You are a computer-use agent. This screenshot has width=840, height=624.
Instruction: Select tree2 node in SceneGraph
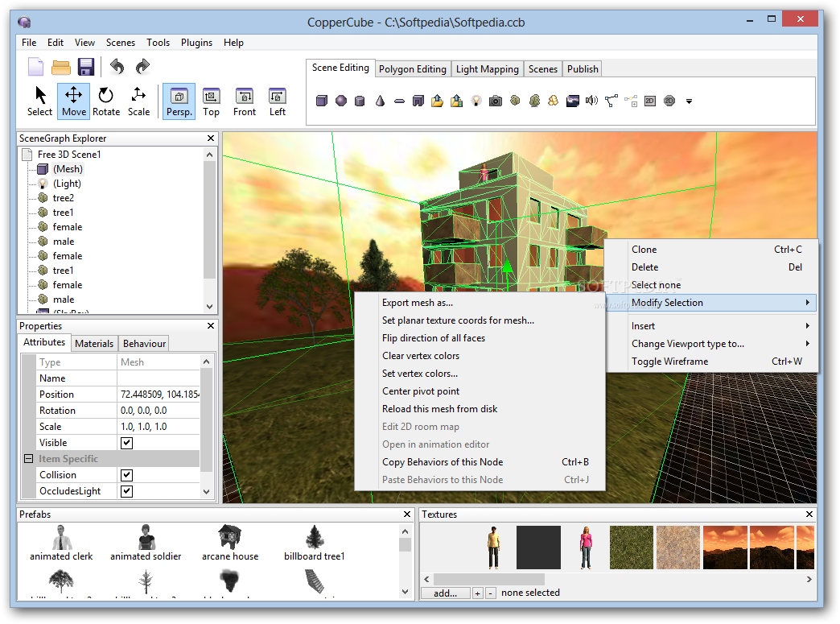coord(64,198)
